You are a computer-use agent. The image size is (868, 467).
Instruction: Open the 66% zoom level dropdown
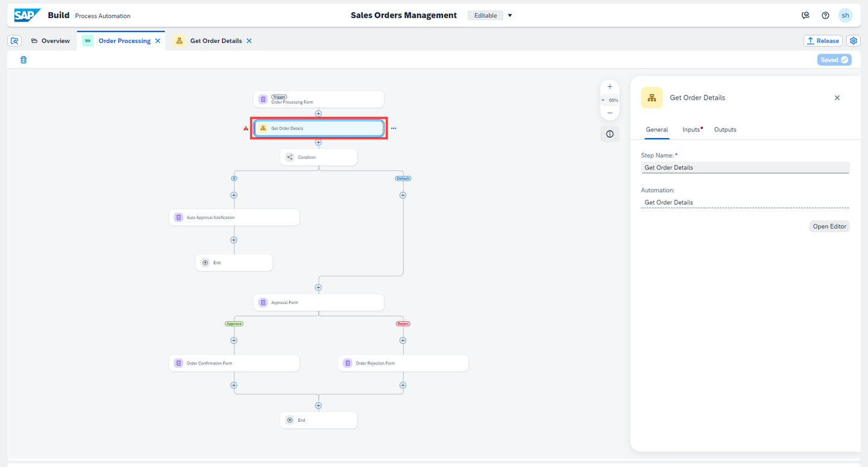coord(609,100)
